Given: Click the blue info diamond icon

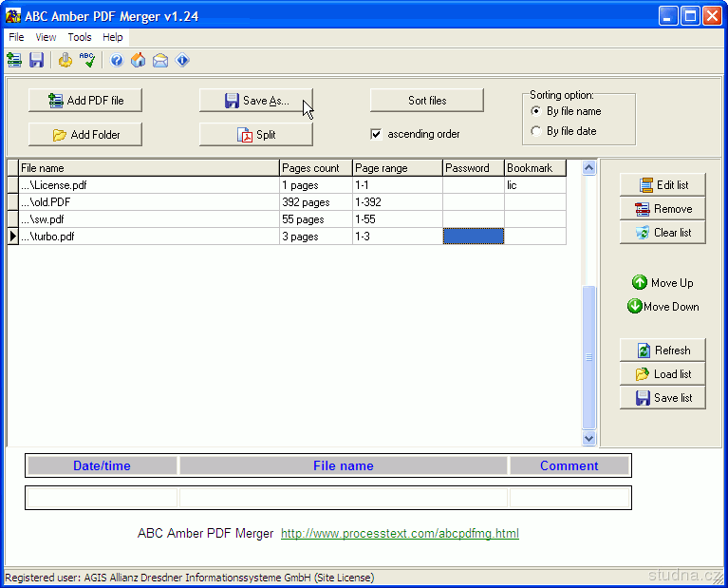Looking at the screenshot, I should click(x=182, y=61).
